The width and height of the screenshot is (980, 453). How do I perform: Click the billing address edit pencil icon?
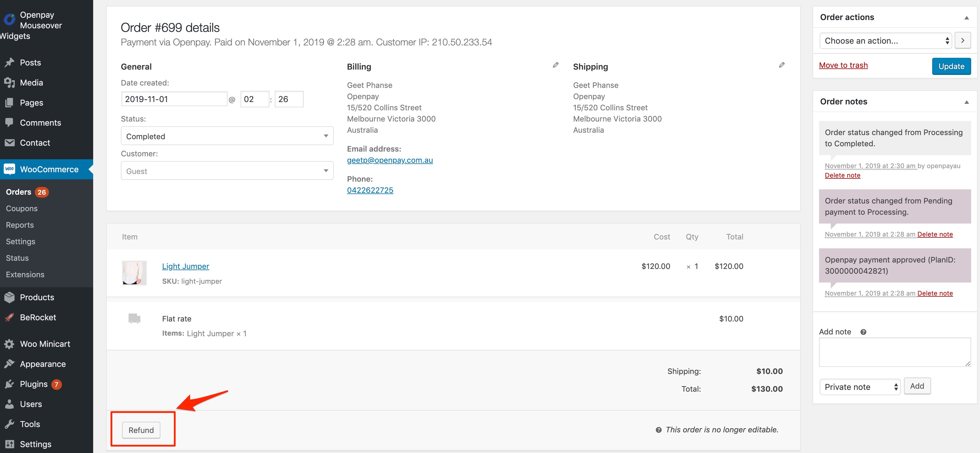(x=555, y=65)
